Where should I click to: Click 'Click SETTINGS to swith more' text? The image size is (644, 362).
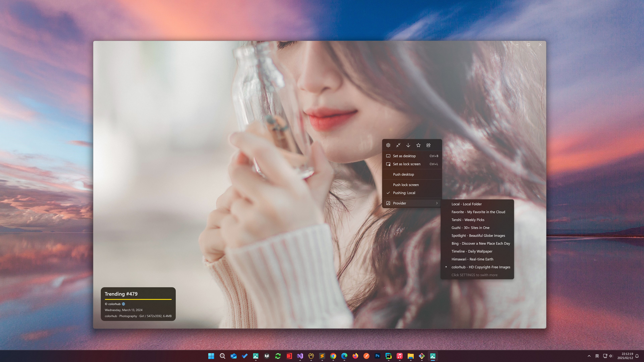point(474,275)
